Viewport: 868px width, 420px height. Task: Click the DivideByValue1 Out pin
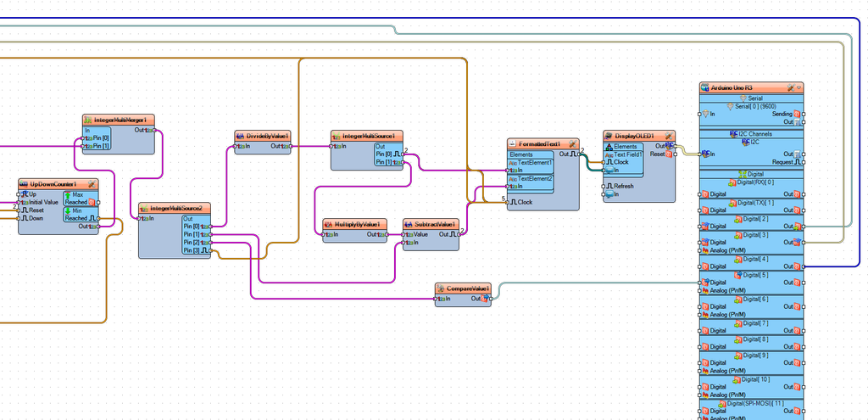pyautogui.click(x=290, y=146)
